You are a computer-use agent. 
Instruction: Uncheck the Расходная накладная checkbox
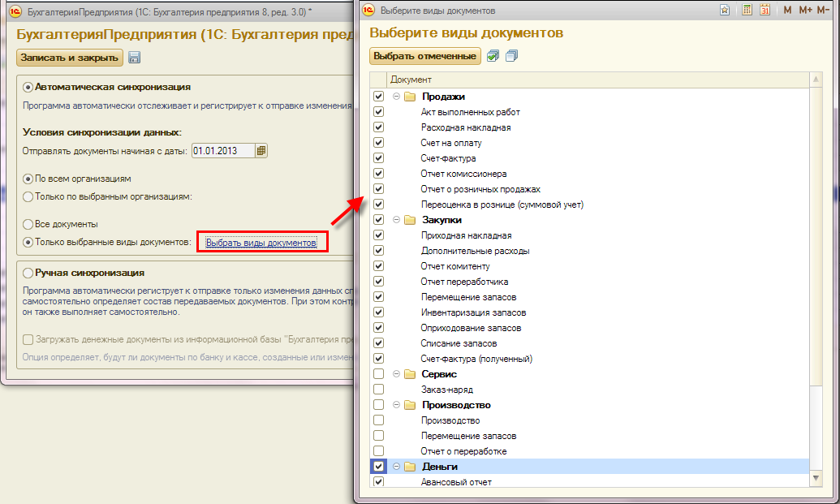pyautogui.click(x=378, y=127)
